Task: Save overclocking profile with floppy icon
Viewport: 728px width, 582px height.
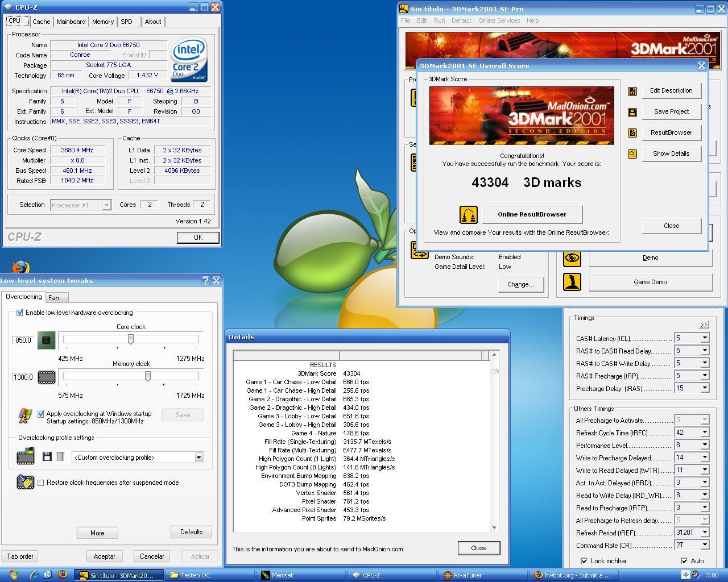Action: pos(47,457)
